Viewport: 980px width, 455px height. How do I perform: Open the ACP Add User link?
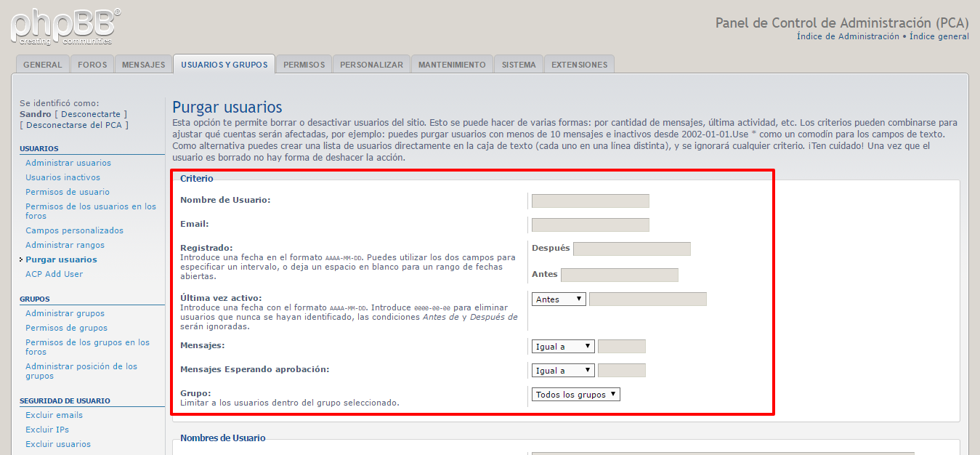[54, 274]
